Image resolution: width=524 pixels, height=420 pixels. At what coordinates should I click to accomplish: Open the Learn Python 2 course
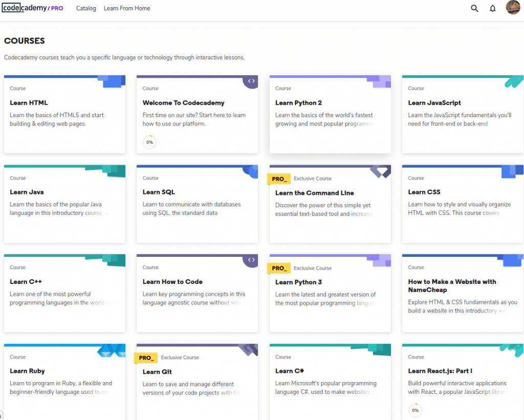tap(330, 115)
